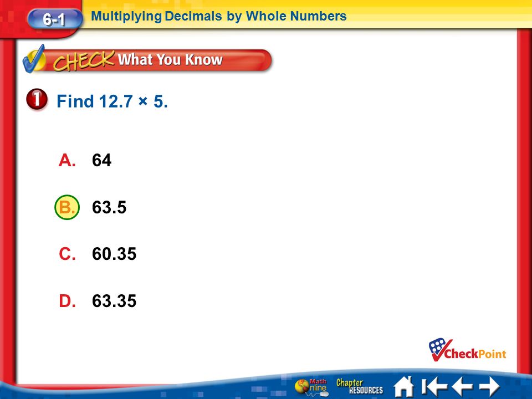Click the check mark icon on banner
The image size is (532, 399).
click(34, 59)
